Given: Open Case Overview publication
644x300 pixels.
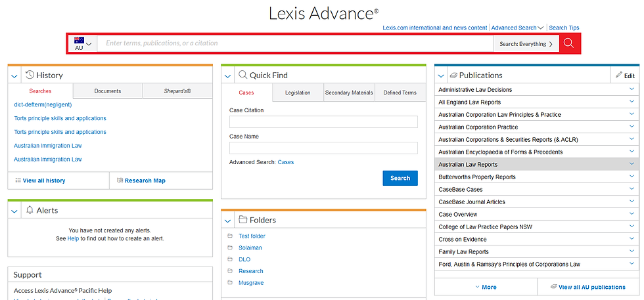Looking at the screenshot, I should (x=458, y=215).
